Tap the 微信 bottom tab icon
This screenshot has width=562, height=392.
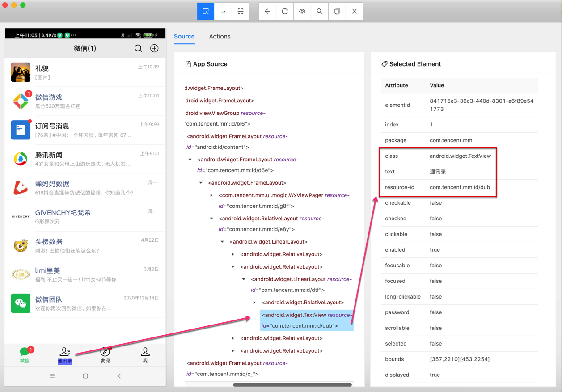coord(25,352)
